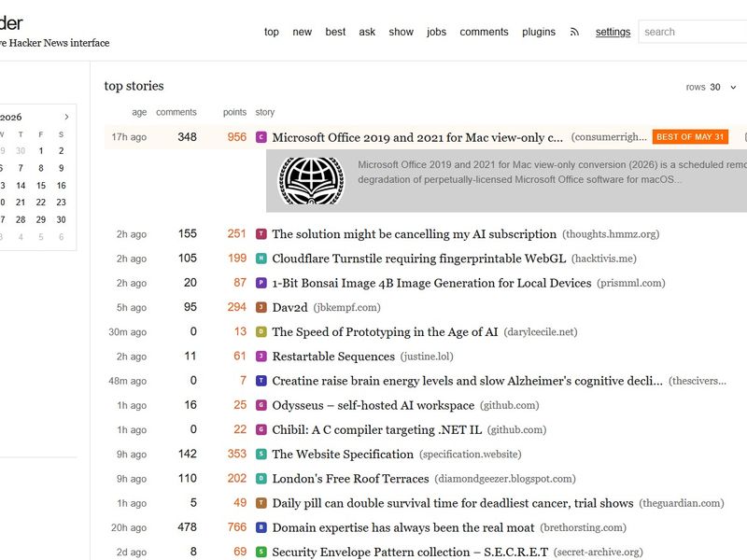This screenshot has height=560, width=747.
Task: Select day 15 in the calendar
Action: point(41,185)
